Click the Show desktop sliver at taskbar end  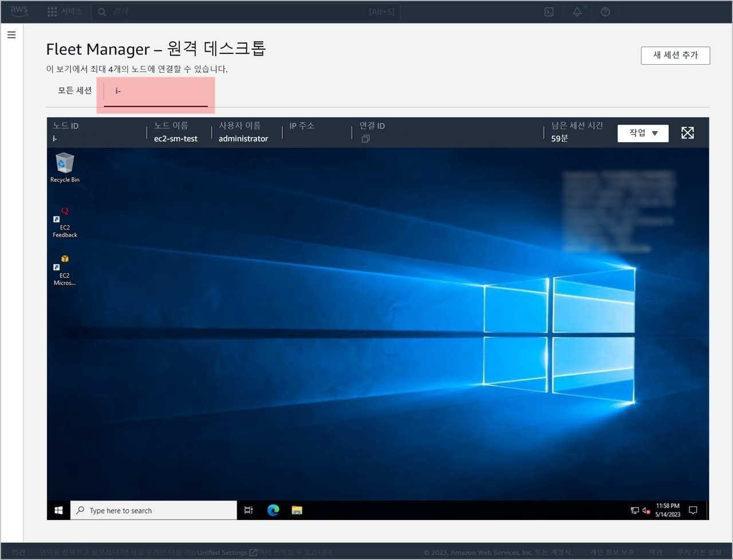tap(707, 510)
